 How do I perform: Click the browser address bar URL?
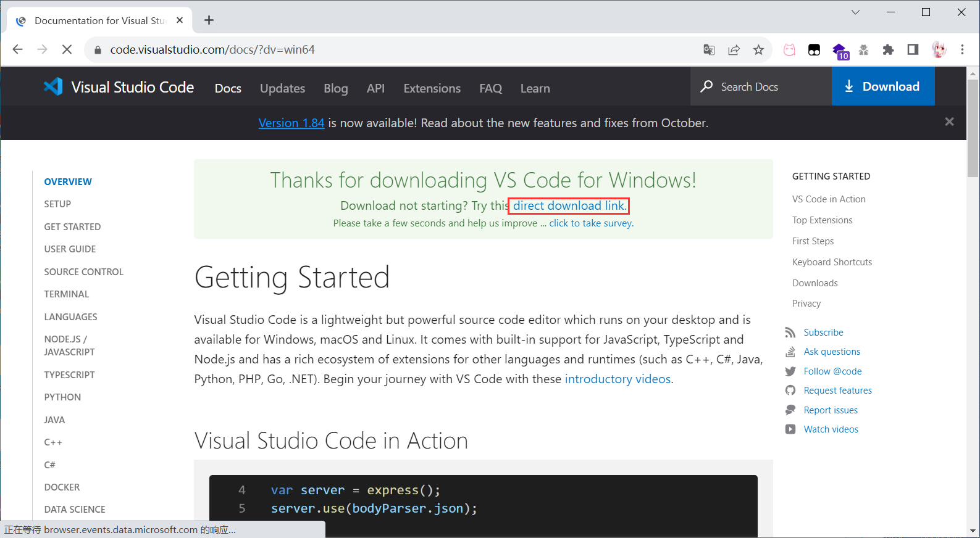coord(212,50)
